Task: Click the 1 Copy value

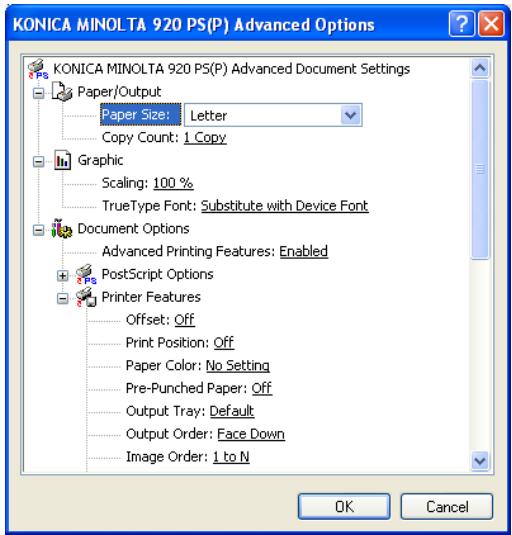Action: 205,138
